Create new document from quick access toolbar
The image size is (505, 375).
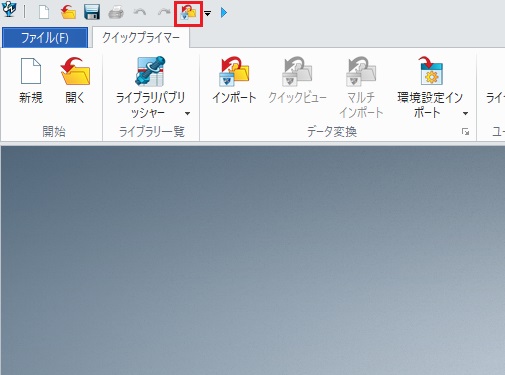[x=44, y=13]
